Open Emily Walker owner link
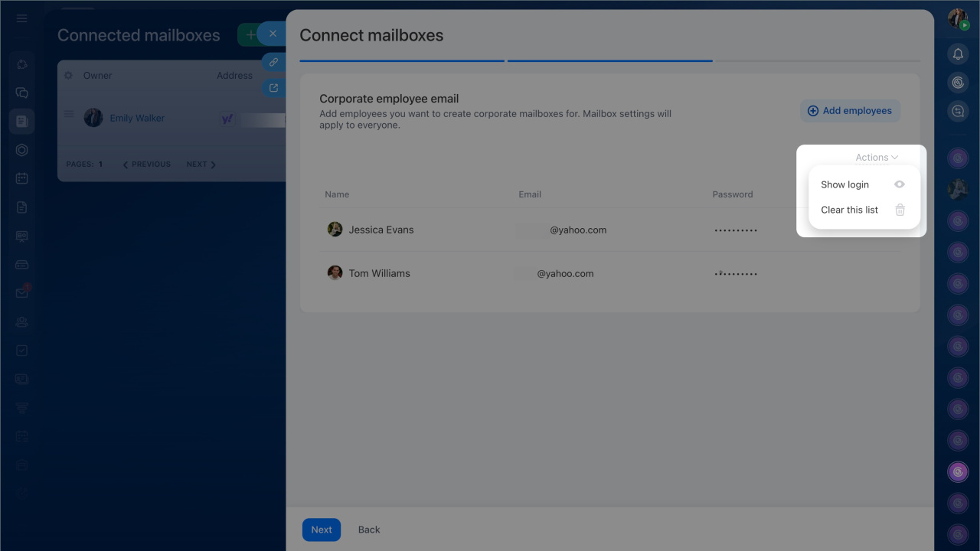980x551 pixels. [137, 118]
